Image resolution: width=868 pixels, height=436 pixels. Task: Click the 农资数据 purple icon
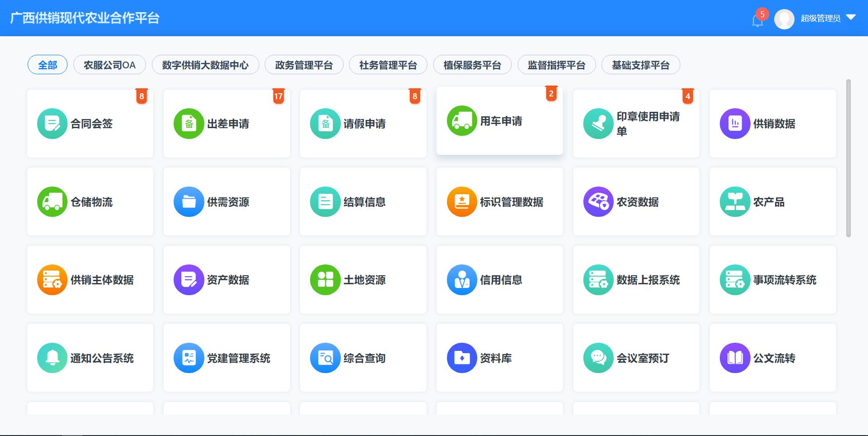pyautogui.click(x=598, y=202)
